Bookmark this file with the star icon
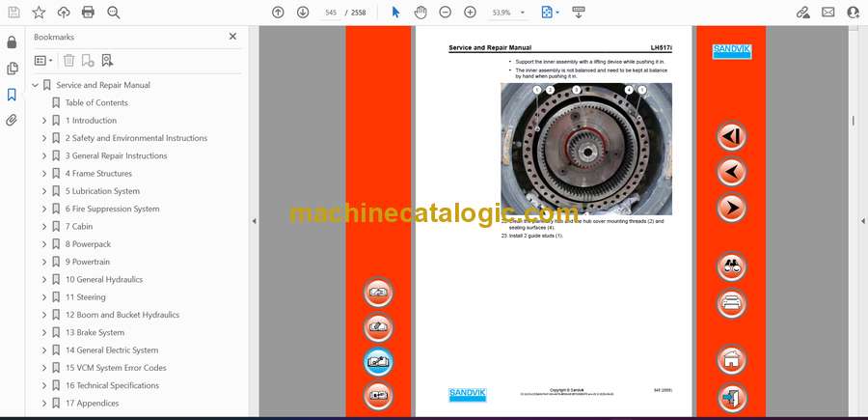This screenshot has height=420, width=868. (39, 13)
